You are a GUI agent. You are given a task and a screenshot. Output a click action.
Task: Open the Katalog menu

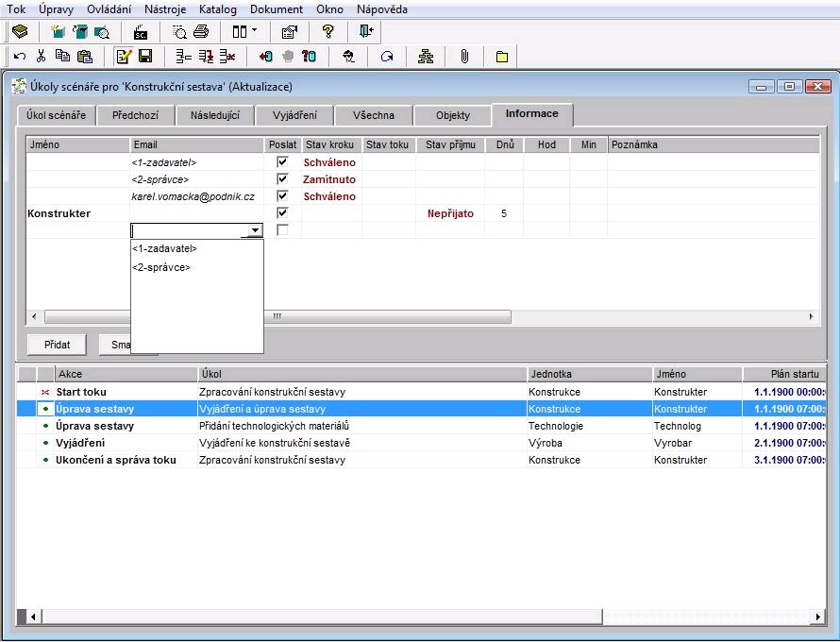[217, 9]
